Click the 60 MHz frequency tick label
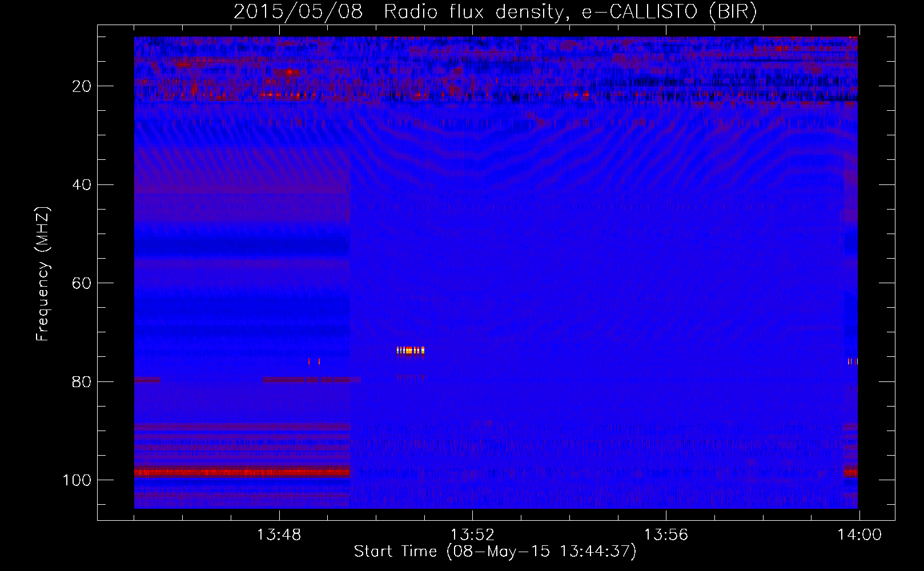The image size is (924, 571). tap(82, 283)
